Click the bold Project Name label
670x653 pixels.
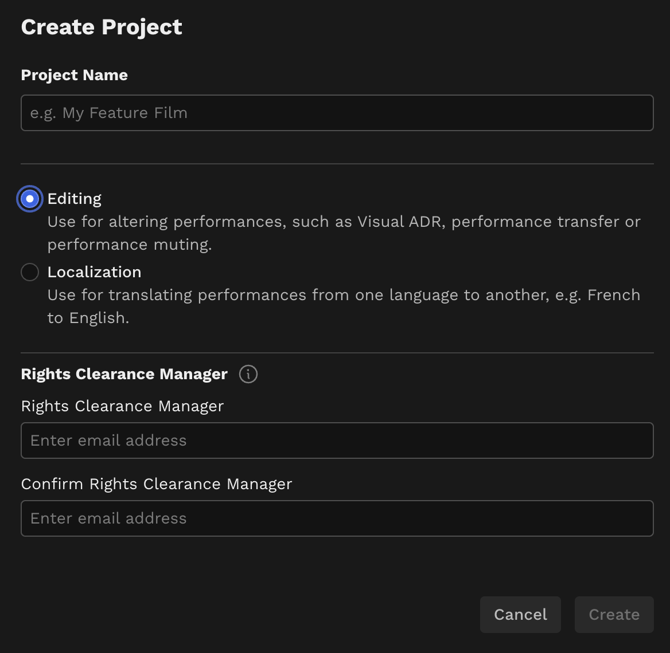74,75
